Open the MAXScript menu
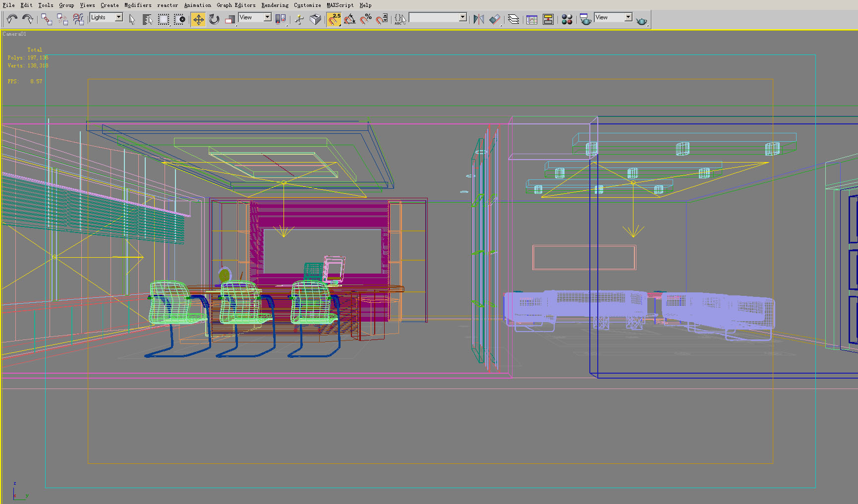 click(340, 5)
